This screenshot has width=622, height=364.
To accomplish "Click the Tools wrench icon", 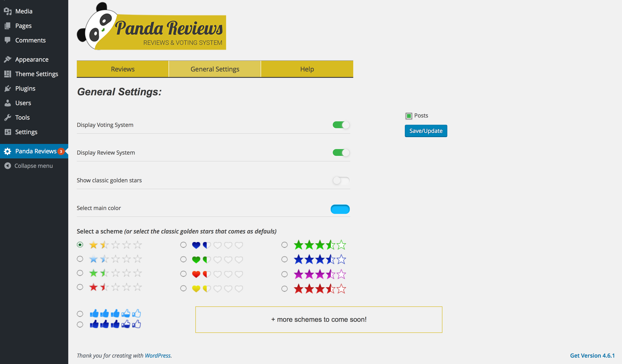I will [8, 117].
